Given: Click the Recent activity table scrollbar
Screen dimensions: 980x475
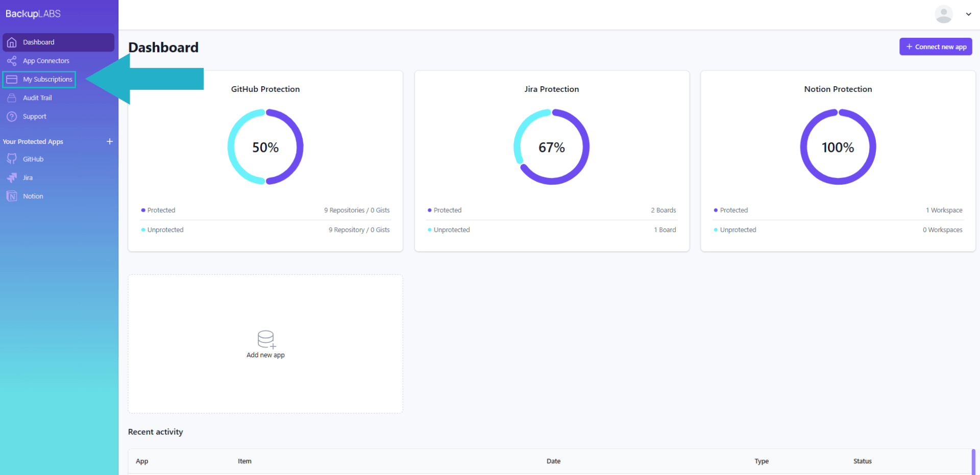Looking at the screenshot, I should point(973,462).
